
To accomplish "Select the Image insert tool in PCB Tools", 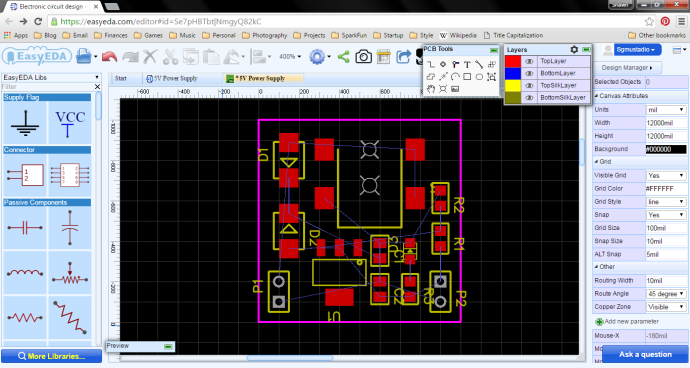I will click(455, 89).
